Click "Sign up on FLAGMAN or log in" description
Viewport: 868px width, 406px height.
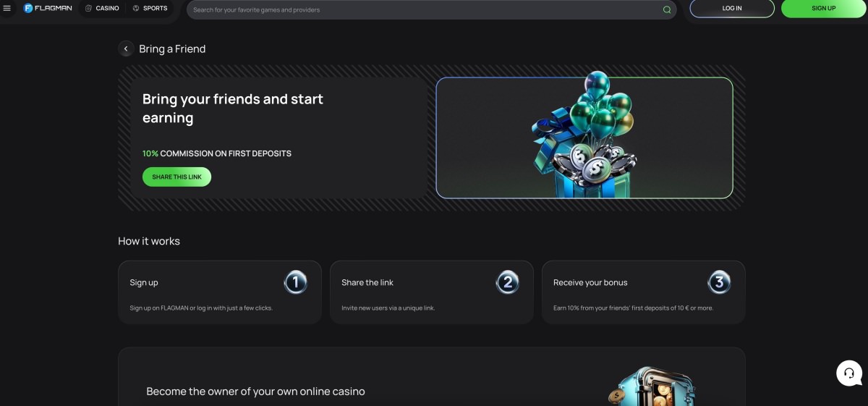(201, 308)
